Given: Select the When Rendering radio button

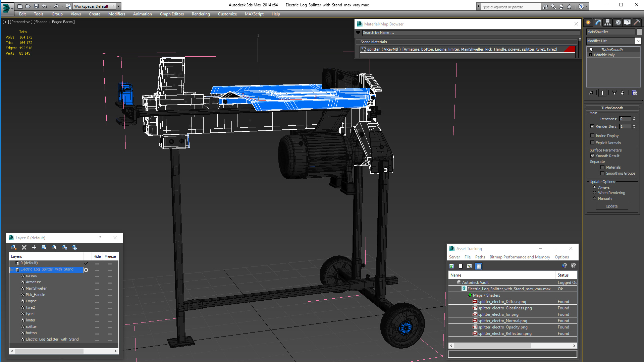Looking at the screenshot, I should pos(594,193).
